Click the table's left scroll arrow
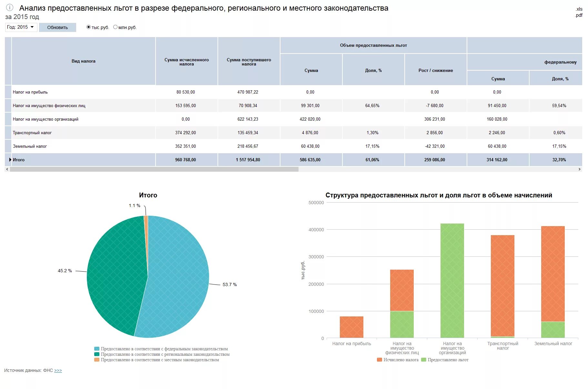The height and width of the screenshot is (389, 588). coord(7,169)
